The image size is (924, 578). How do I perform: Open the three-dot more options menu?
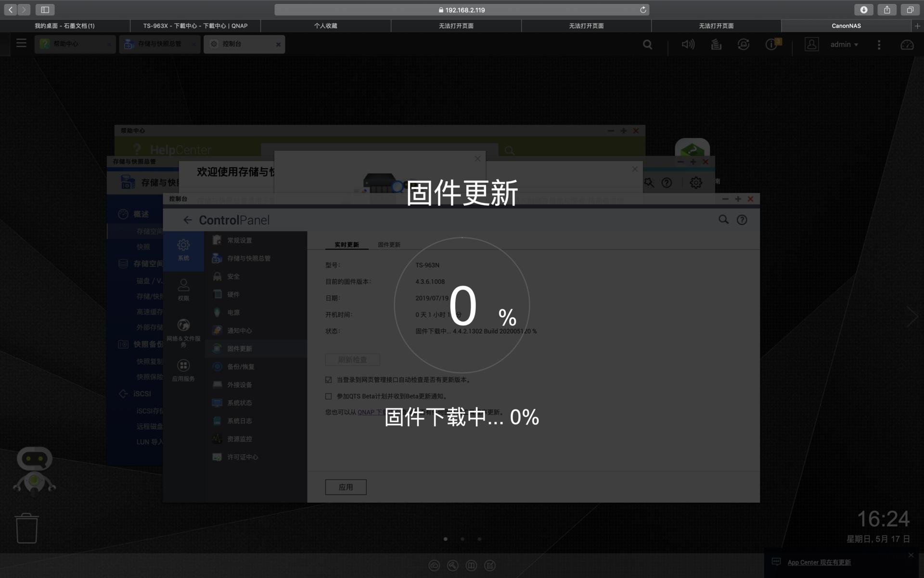click(x=879, y=44)
